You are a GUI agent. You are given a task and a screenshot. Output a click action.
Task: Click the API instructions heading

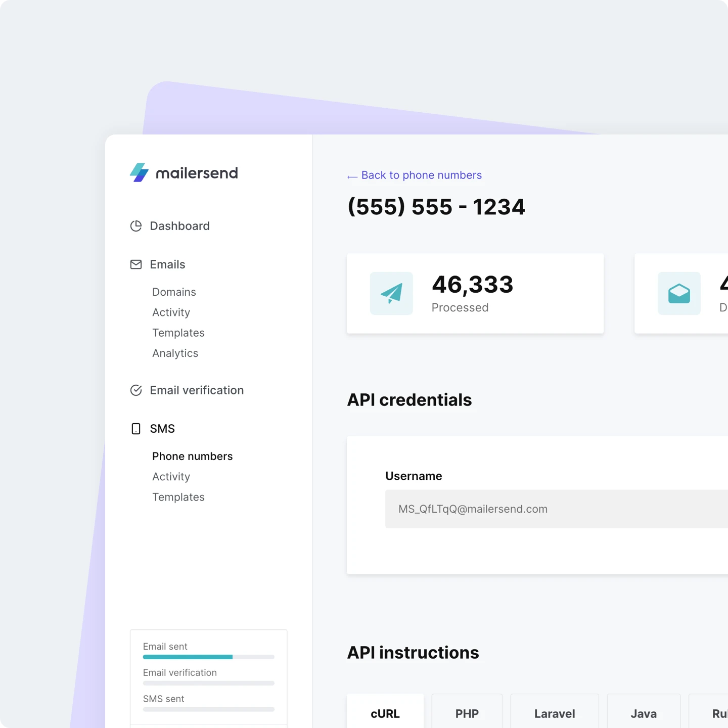point(413,653)
